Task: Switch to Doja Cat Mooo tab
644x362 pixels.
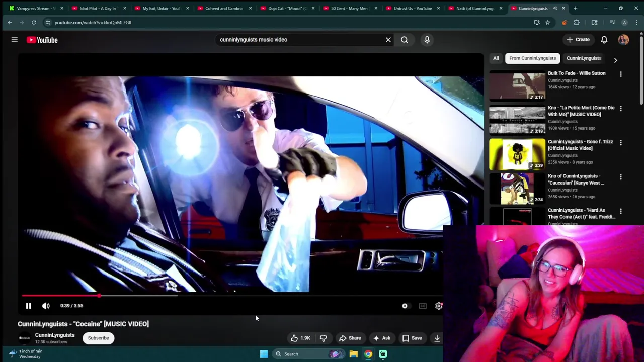Action: coord(286,8)
